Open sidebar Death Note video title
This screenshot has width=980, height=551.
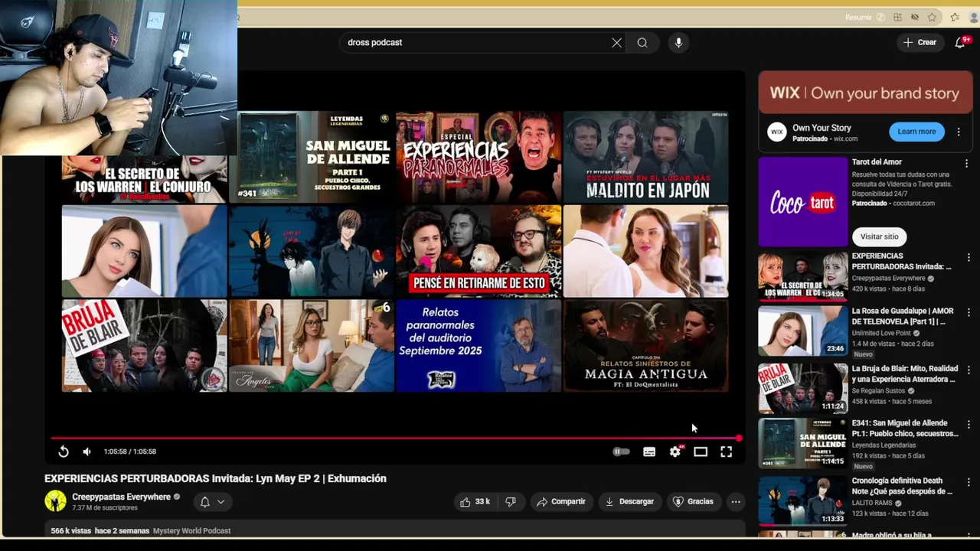[902, 486]
